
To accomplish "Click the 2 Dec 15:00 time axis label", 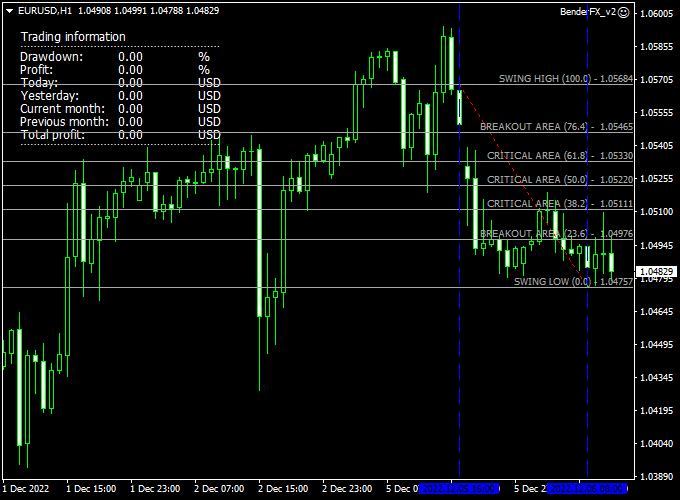I will click(x=284, y=489).
